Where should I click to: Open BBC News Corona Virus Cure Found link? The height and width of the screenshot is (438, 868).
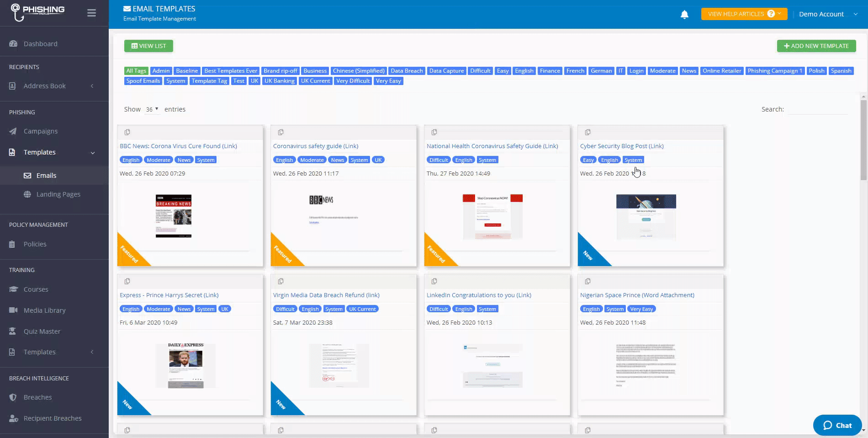[178, 146]
